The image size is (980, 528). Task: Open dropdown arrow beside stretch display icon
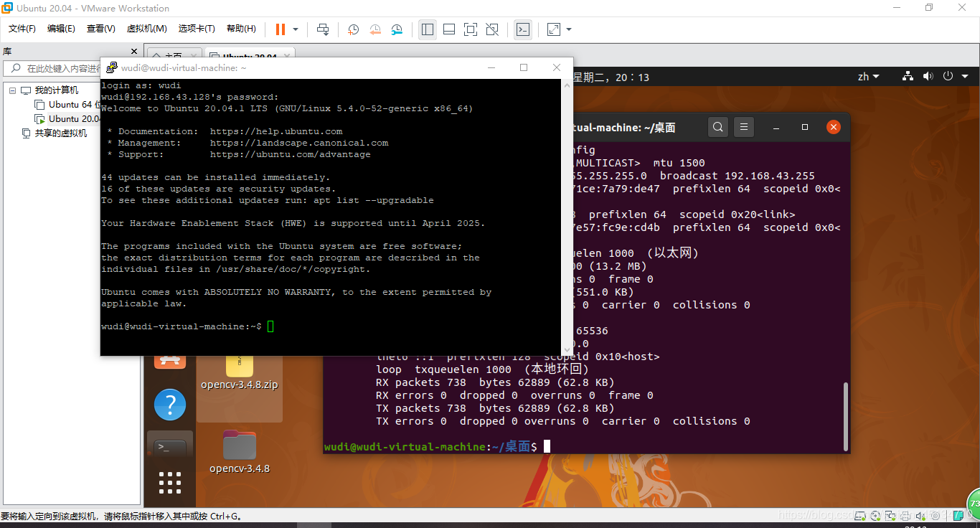pos(569,29)
